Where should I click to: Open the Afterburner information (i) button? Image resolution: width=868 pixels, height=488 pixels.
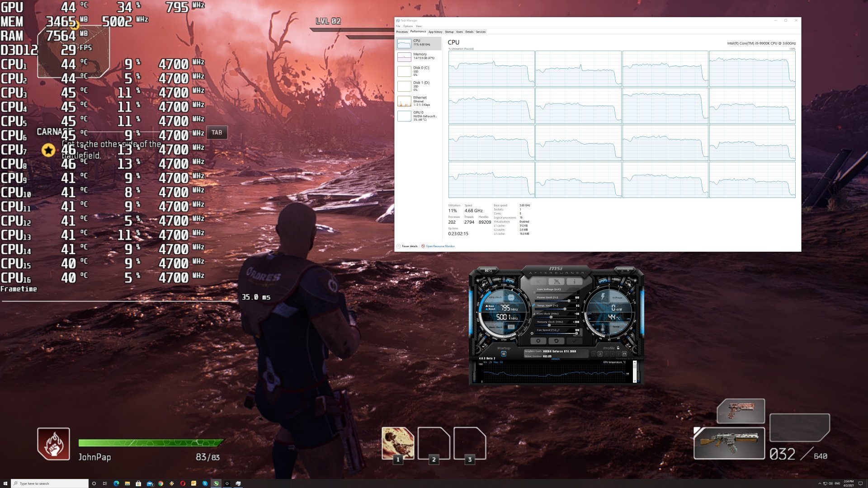coord(575,281)
